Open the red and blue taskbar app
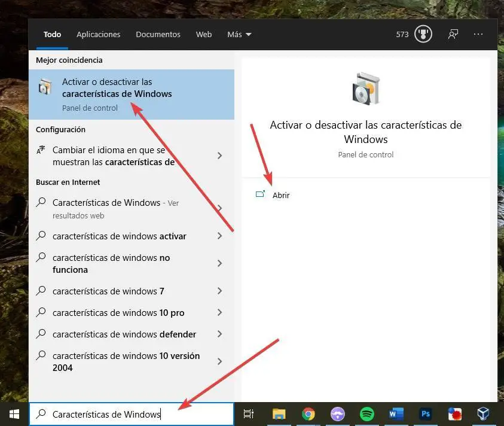Screen dimensions: 504x426 tap(454, 414)
